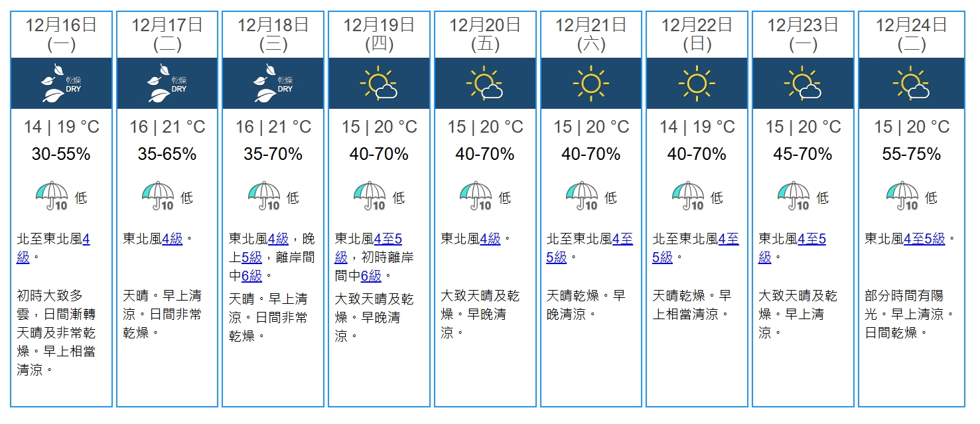Open the 4至5級 wind link for 12月24日
The width and height of the screenshot is (980, 424).
tap(924, 240)
